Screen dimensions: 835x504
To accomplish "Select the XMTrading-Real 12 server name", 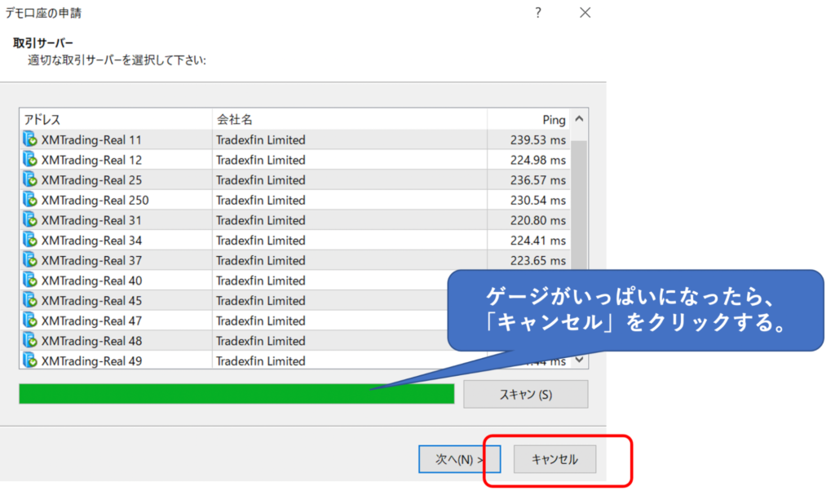I will point(91,160).
